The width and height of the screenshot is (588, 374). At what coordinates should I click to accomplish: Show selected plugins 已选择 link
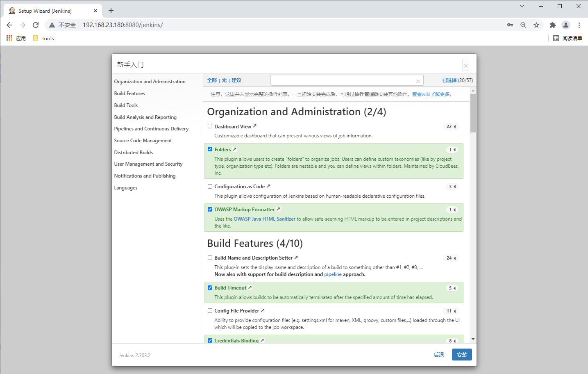pyautogui.click(x=450, y=80)
